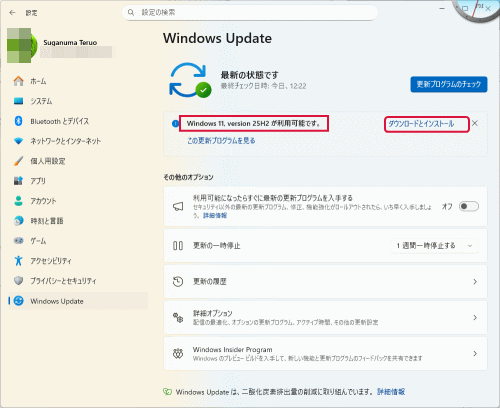Image resolution: width=500 pixels, height=408 pixels.
Task: Click the megaphone icon
Action: (x=178, y=207)
